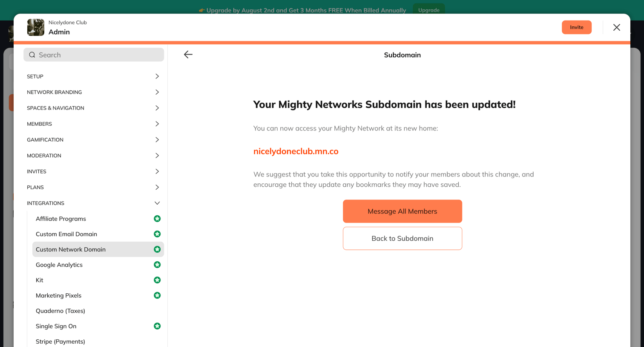The width and height of the screenshot is (644, 347).
Task: Expand the Setup section chevron
Action: pos(157,76)
